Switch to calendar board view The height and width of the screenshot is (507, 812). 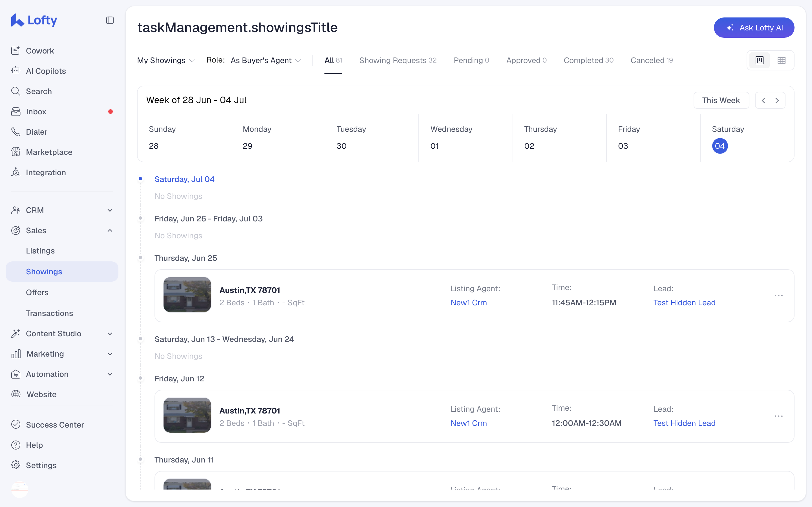click(760, 60)
